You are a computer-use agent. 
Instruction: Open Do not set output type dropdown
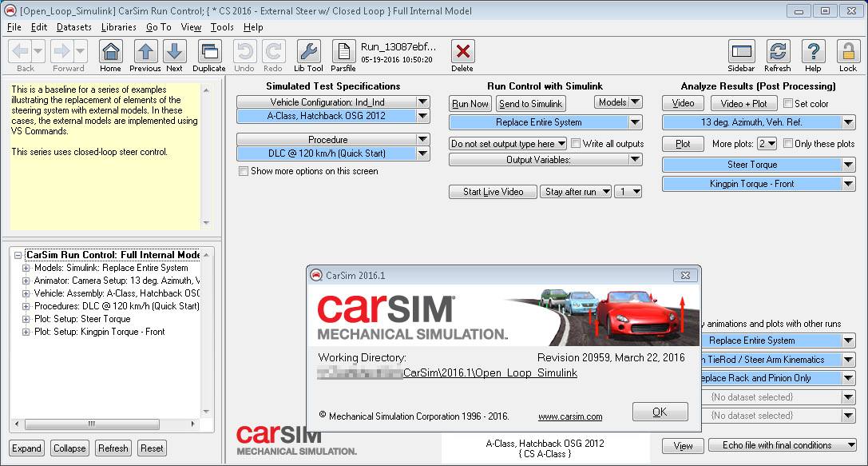tap(508, 144)
